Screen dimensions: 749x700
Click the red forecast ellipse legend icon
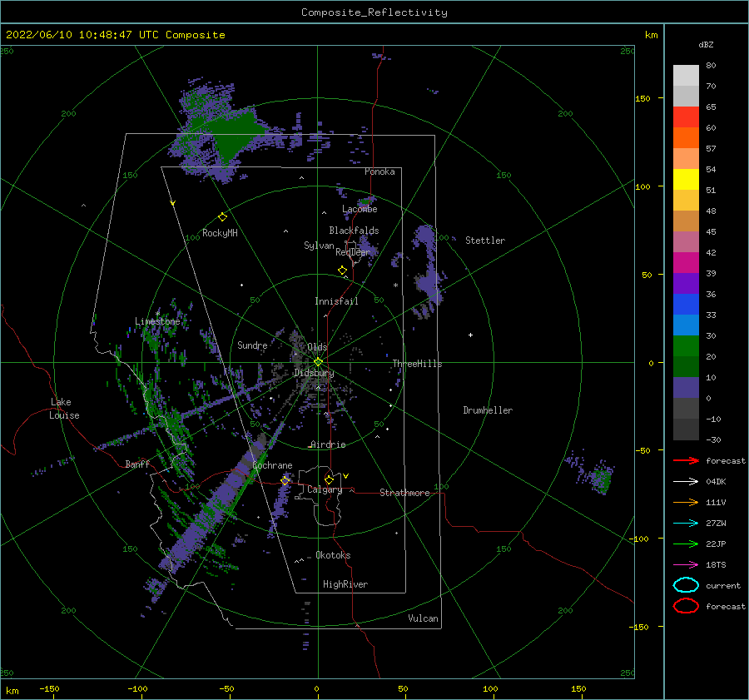point(686,606)
